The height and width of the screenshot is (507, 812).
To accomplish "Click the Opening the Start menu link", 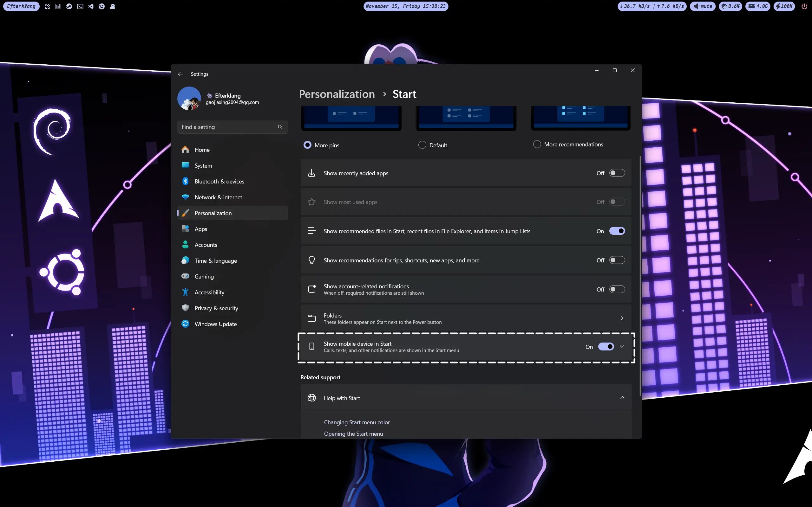I will coord(354,433).
